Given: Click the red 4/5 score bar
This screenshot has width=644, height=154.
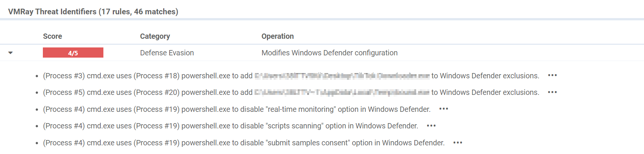Looking at the screenshot, I should click(x=73, y=53).
